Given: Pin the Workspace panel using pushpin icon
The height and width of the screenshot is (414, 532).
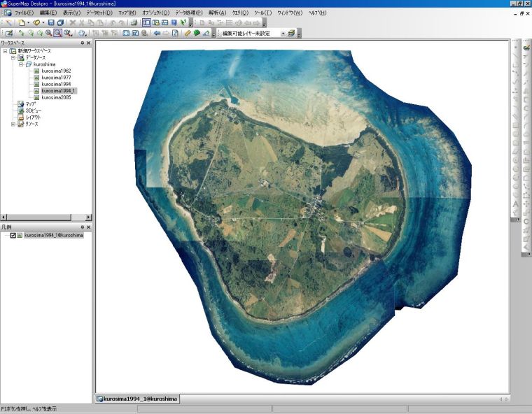Looking at the screenshot, I should [82, 43].
